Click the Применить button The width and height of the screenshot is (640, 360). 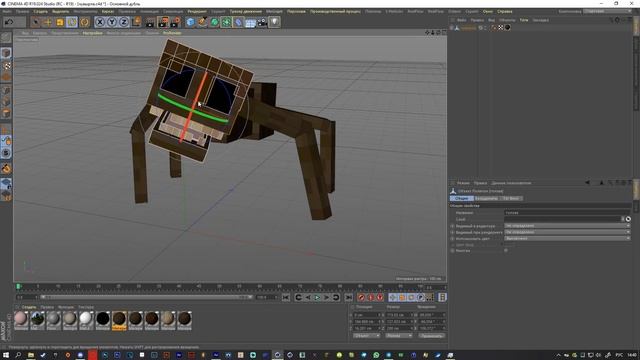[x=431, y=336]
